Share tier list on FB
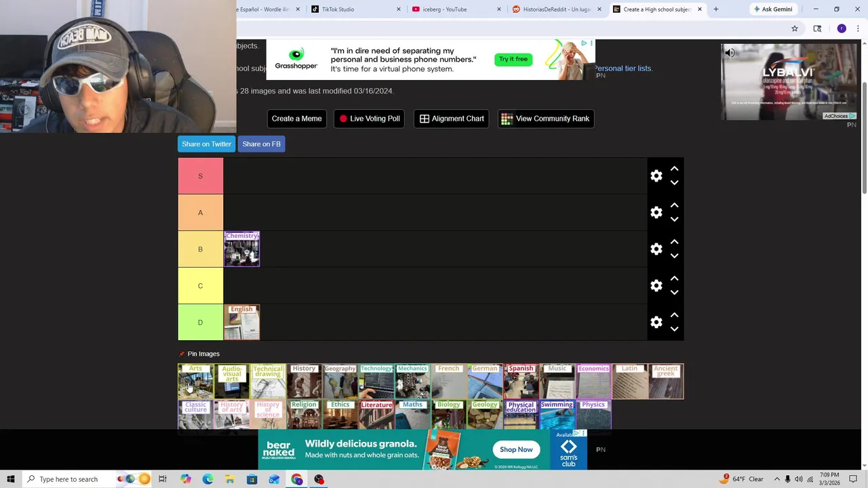This screenshot has width=868, height=488. (261, 144)
